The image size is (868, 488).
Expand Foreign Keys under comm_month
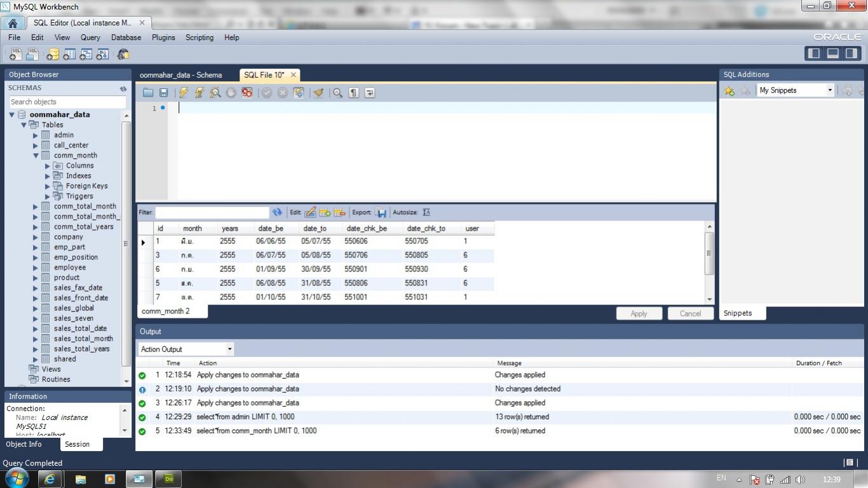48,186
